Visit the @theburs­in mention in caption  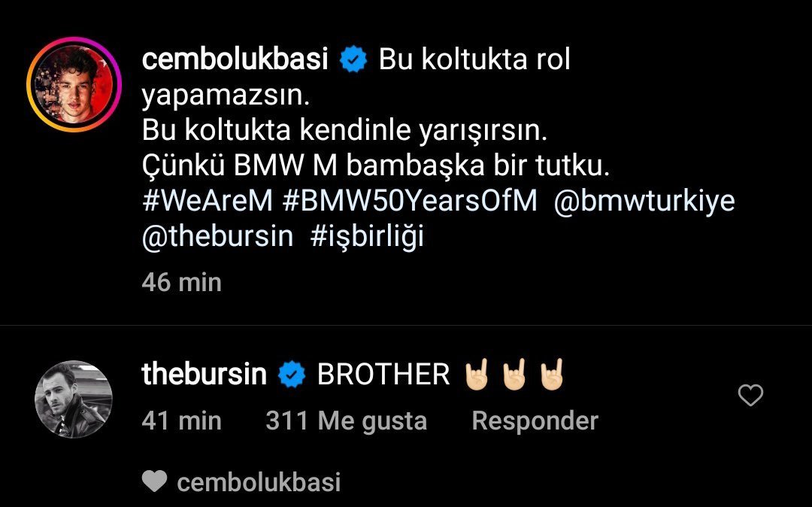[217, 237]
